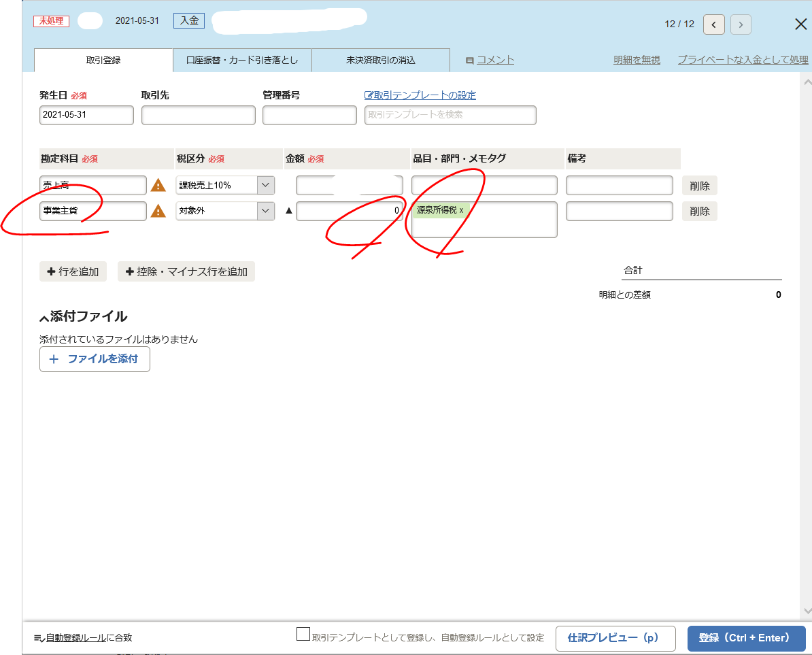Collapse the 添付ファイル section chevron
The image size is (812, 655).
(x=44, y=318)
